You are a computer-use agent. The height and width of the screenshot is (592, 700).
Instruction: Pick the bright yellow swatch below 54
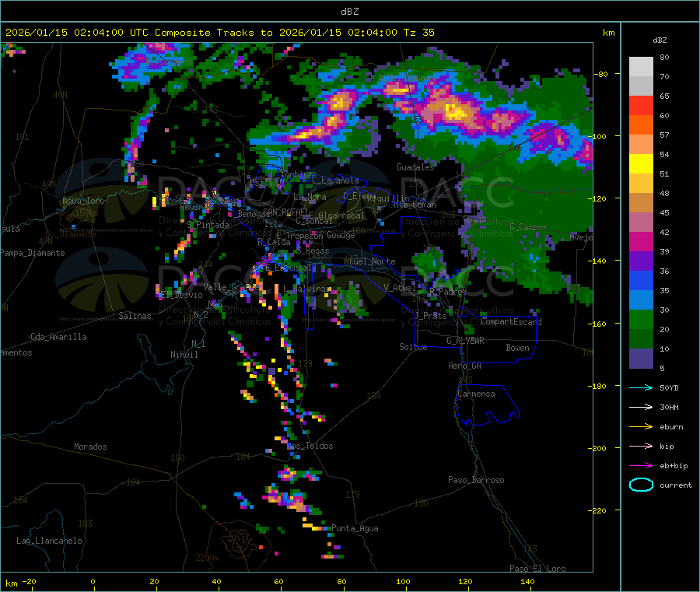pos(641,164)
